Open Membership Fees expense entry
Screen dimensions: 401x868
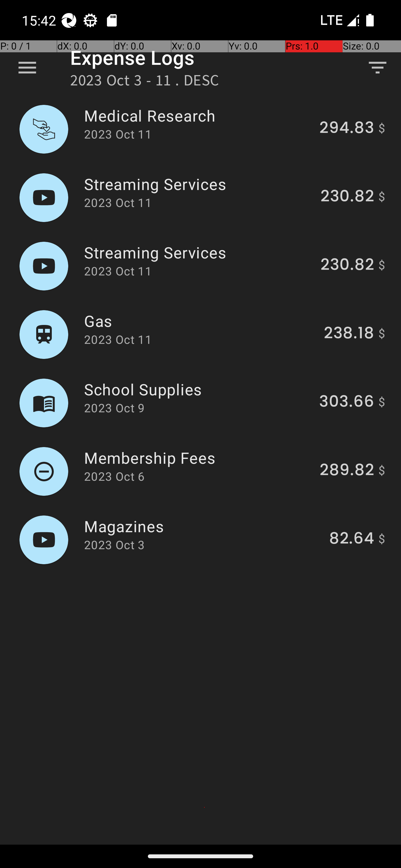click(x=200, y=471)
